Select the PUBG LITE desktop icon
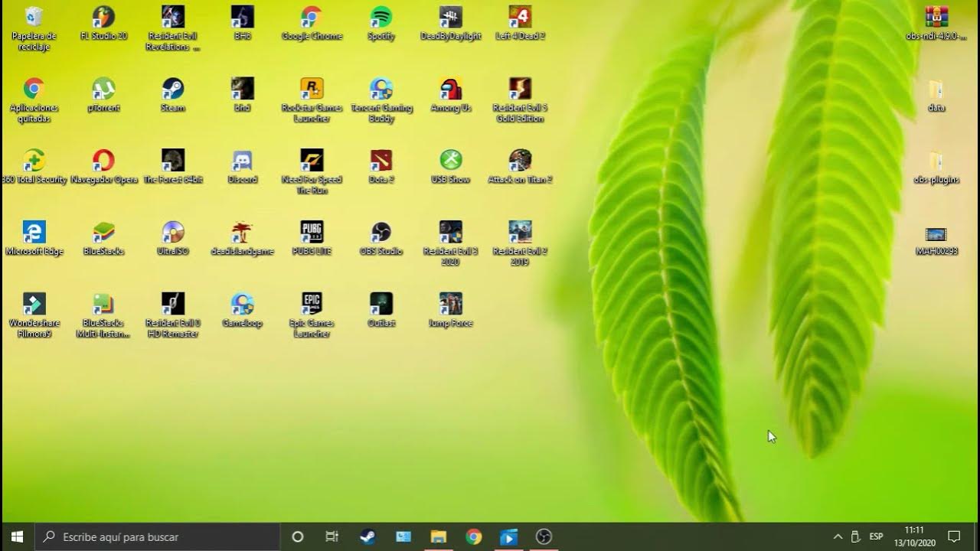The width and height of the screenshot is (980, 551). click(312, 238)
